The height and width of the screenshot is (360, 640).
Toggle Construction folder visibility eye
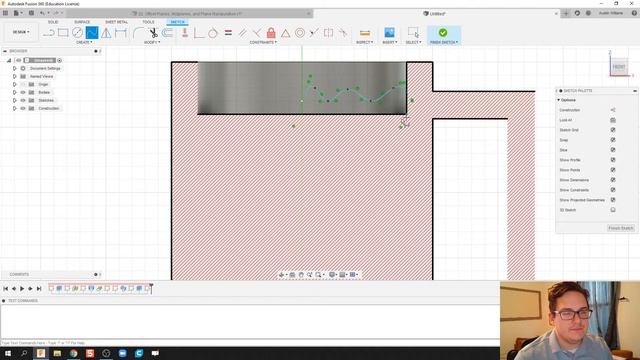[23, 109]
